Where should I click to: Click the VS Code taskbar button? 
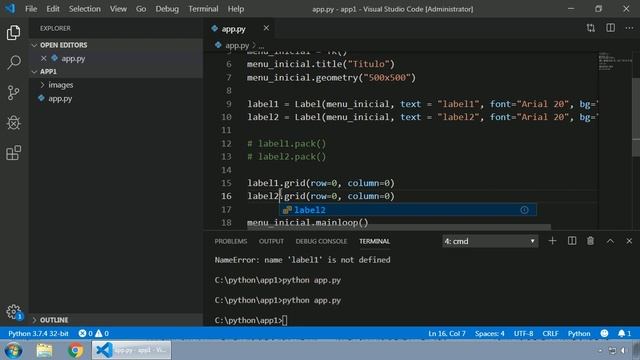131,350
